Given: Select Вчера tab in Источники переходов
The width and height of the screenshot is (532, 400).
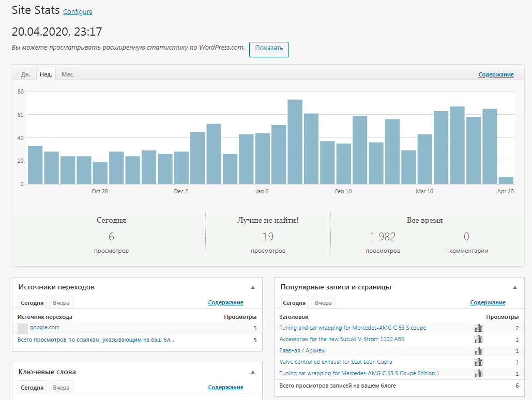Looking at the screenshot, I should [x=61, y=303].
